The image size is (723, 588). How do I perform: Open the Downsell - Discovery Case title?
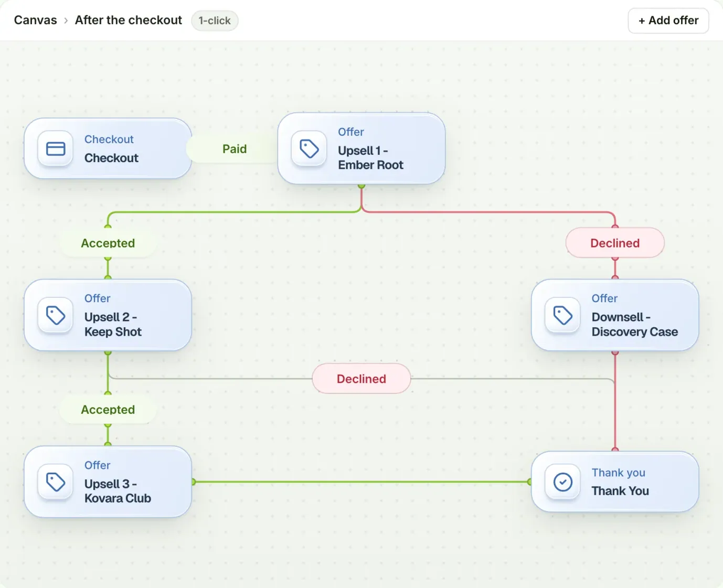(x=634, y=325)
